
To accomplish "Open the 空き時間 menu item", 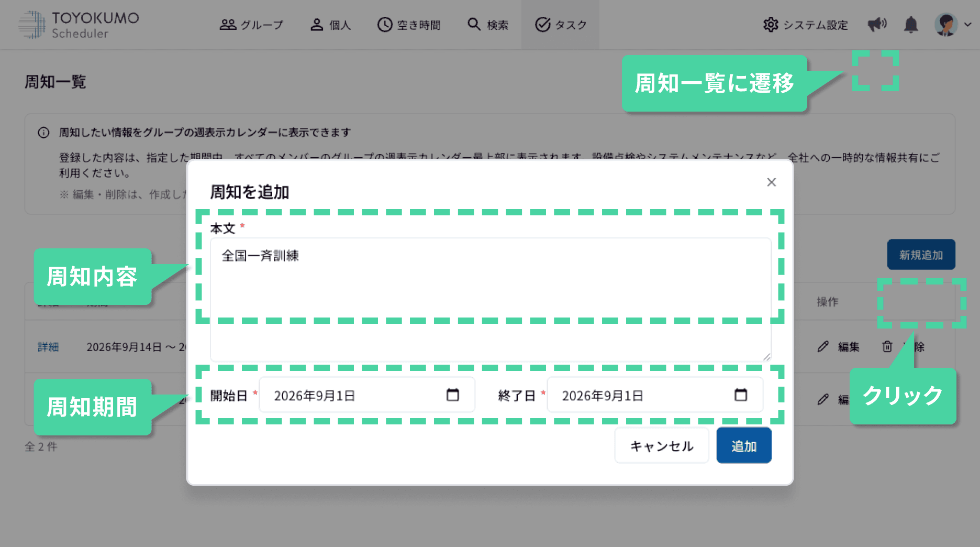I will pos(409,25).
